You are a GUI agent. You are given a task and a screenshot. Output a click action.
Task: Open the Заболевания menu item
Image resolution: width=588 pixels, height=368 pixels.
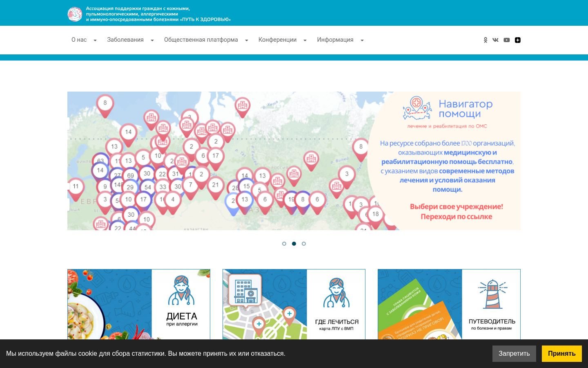tap(125, 40)
